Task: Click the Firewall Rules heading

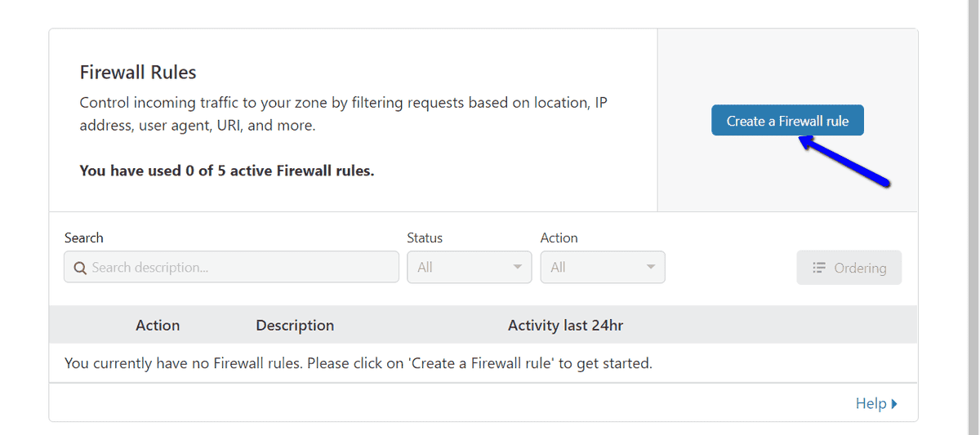Action: [138, 72]
